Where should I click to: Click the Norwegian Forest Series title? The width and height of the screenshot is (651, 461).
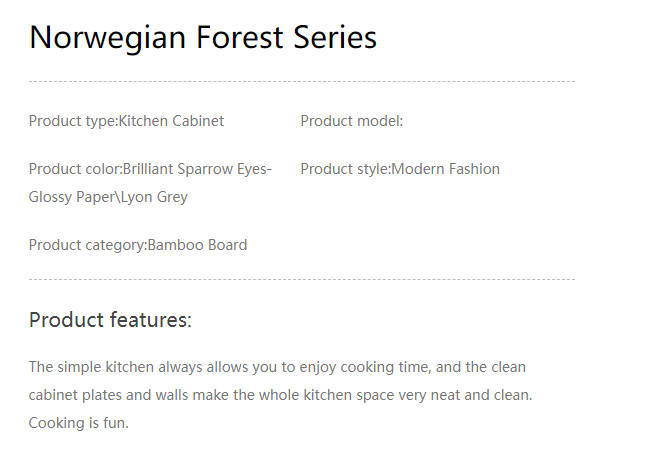(x=203, y=38)
